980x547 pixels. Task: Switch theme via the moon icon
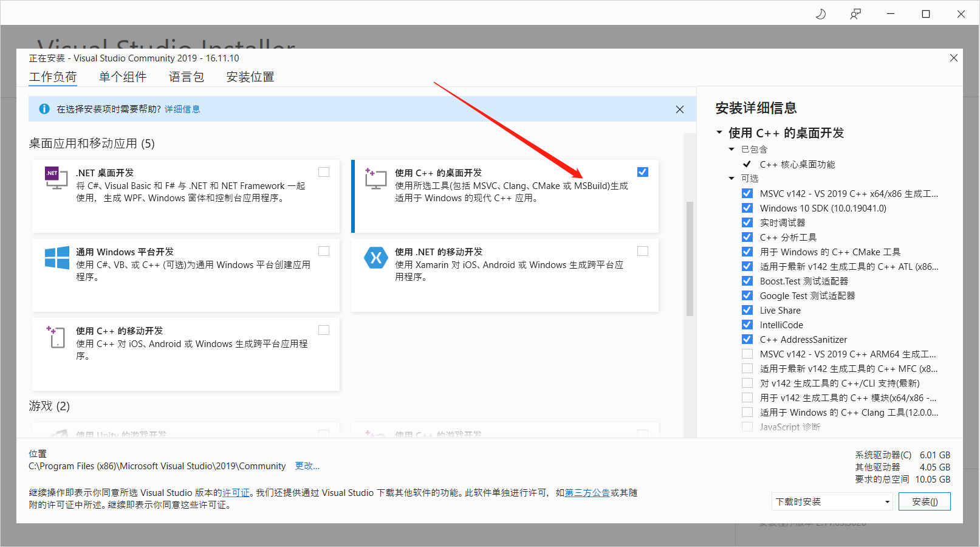coord(820,13)
